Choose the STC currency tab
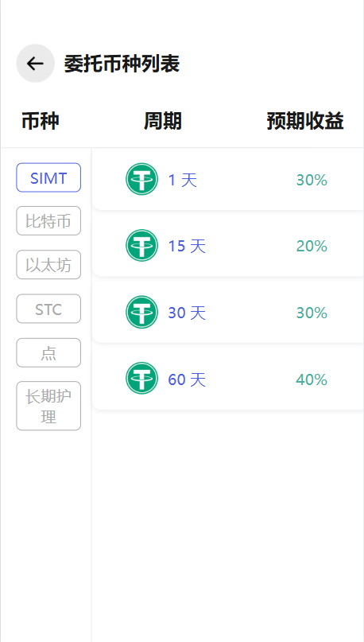 [x=48, y=309]
